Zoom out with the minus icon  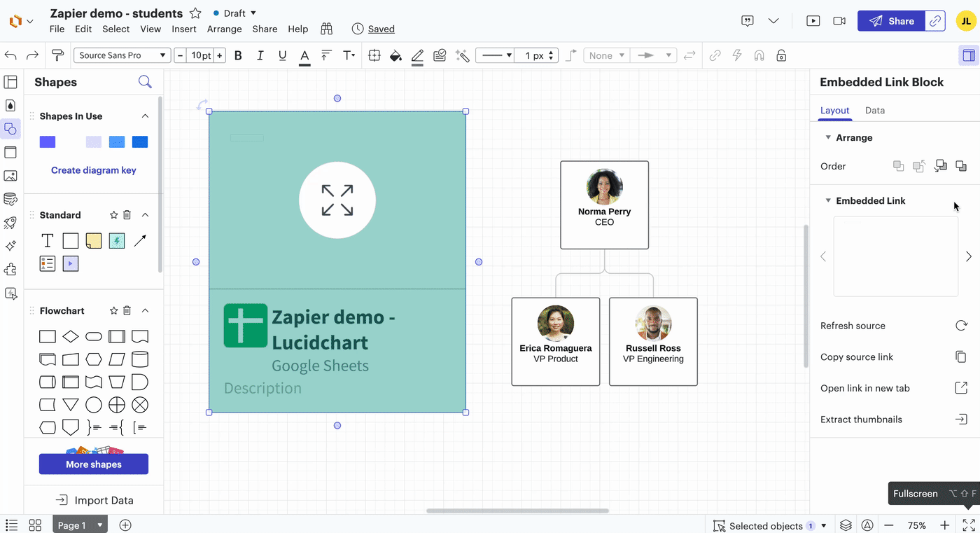(889, 525)
